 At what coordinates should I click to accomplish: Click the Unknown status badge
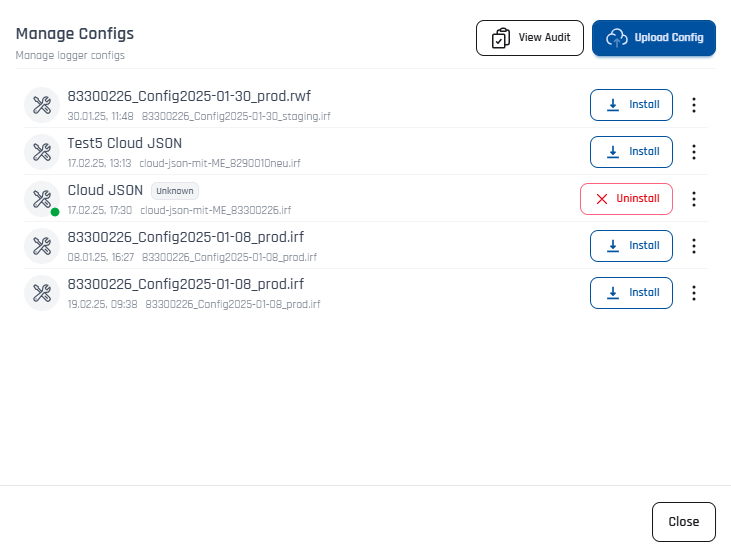pyautogui.click(x=175, y=190)
